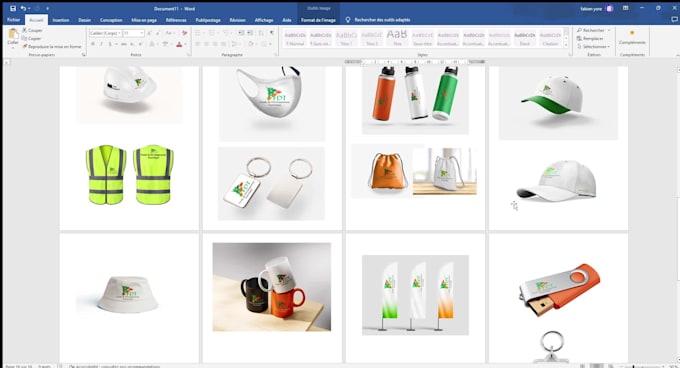Open the borders menu icon
The width and height of the screenshot is (680, 368).
point(264,44)
